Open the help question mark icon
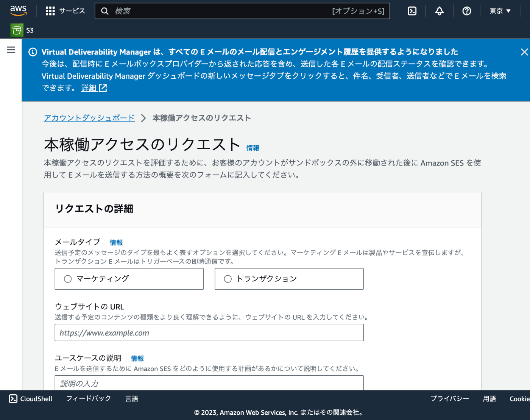The height and width of the screenshot is (420, 530). [x=467, y=11]
